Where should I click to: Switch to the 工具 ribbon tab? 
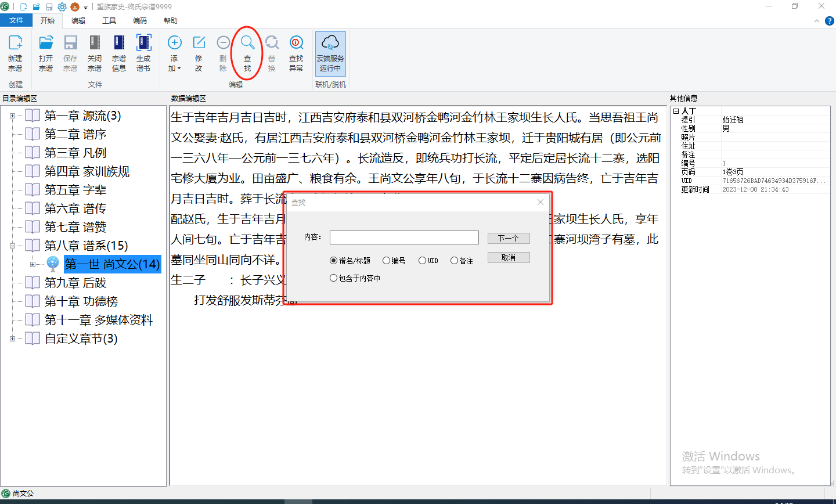click(x=109, y=20)
